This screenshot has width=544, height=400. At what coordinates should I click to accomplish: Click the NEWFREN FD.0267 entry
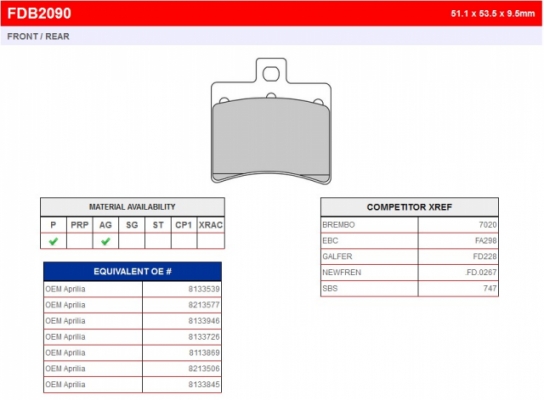[409, 272]
